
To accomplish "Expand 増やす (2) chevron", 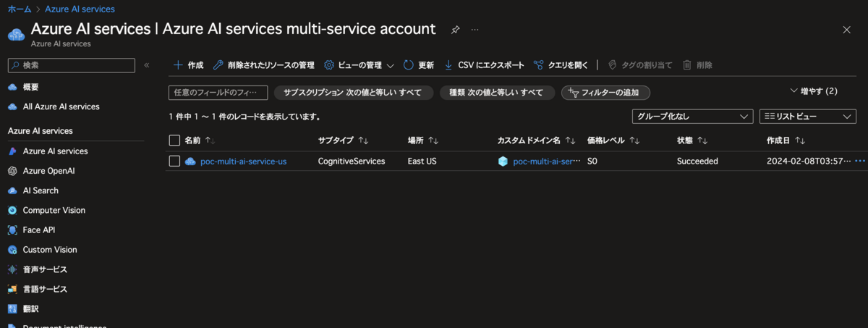I will pos(794,91).
